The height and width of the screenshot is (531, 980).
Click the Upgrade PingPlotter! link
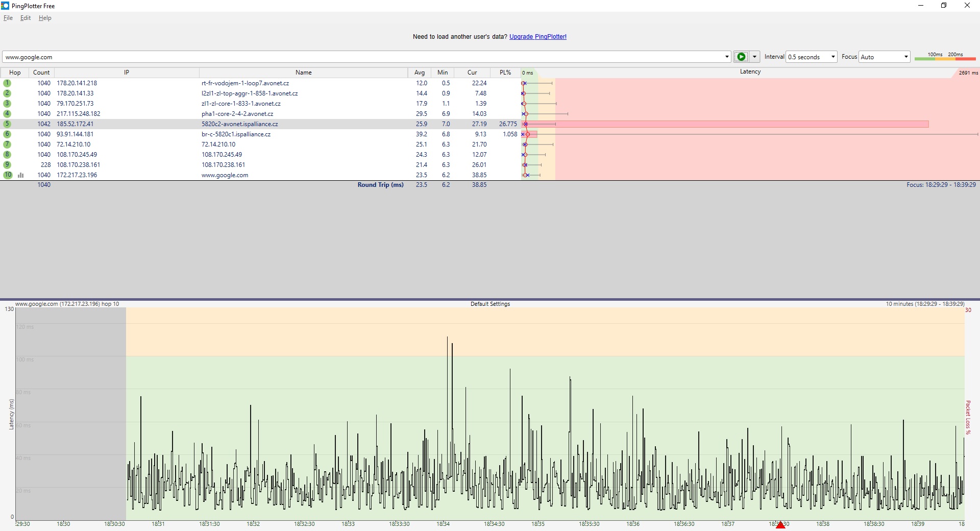[537, 37]
